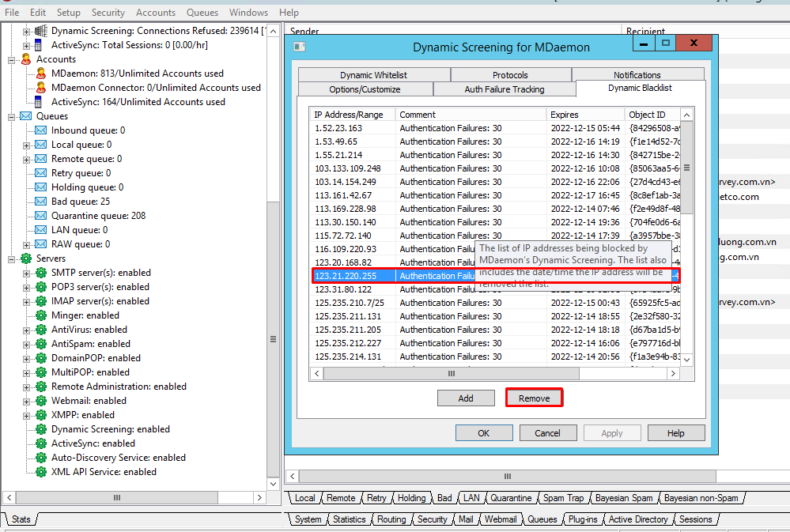790x532 pixels.
Task: Collapse the Accounts tree node
Action: tap(12, 59)
